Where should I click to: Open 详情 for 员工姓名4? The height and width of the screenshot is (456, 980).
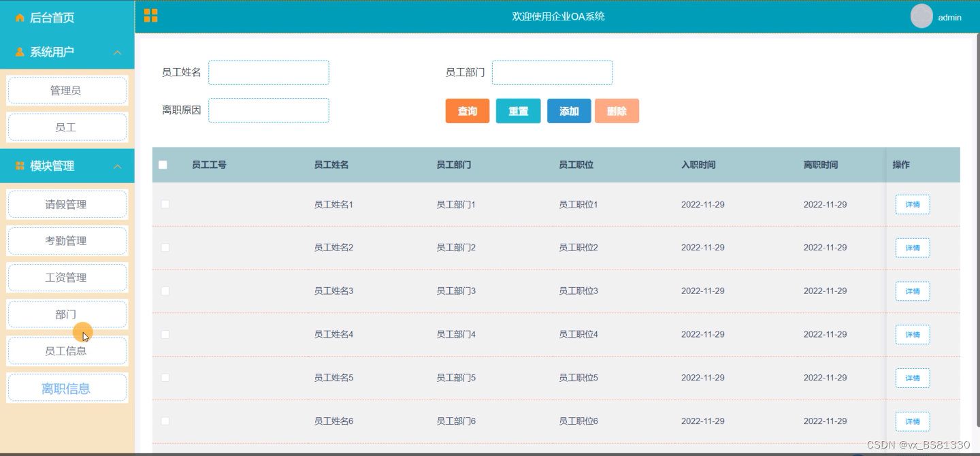(913, 335)
